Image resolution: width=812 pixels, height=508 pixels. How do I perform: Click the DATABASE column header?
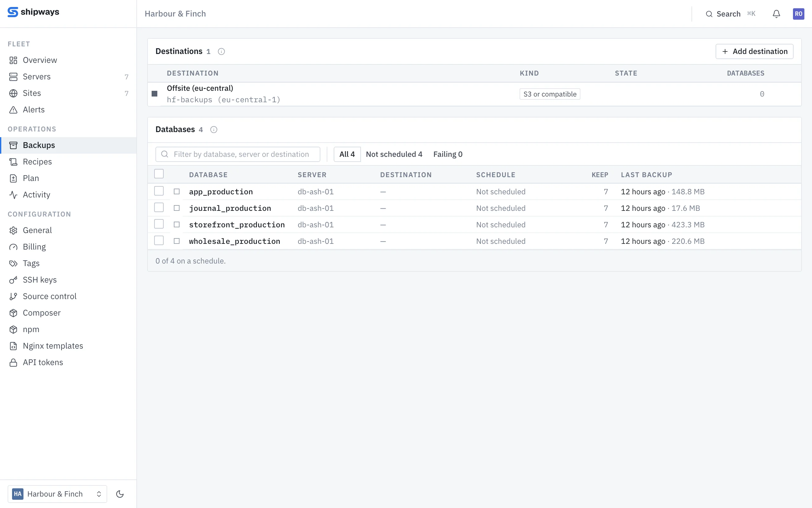coord(208,175)
